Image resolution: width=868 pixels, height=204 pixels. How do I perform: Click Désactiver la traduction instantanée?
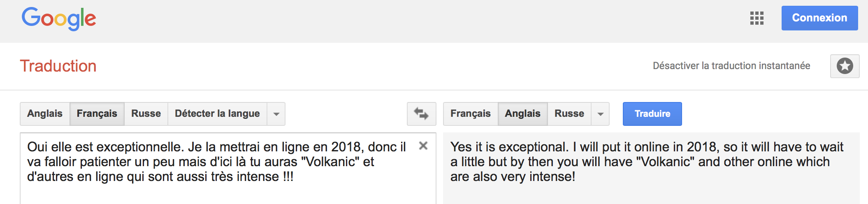[731, 66]
